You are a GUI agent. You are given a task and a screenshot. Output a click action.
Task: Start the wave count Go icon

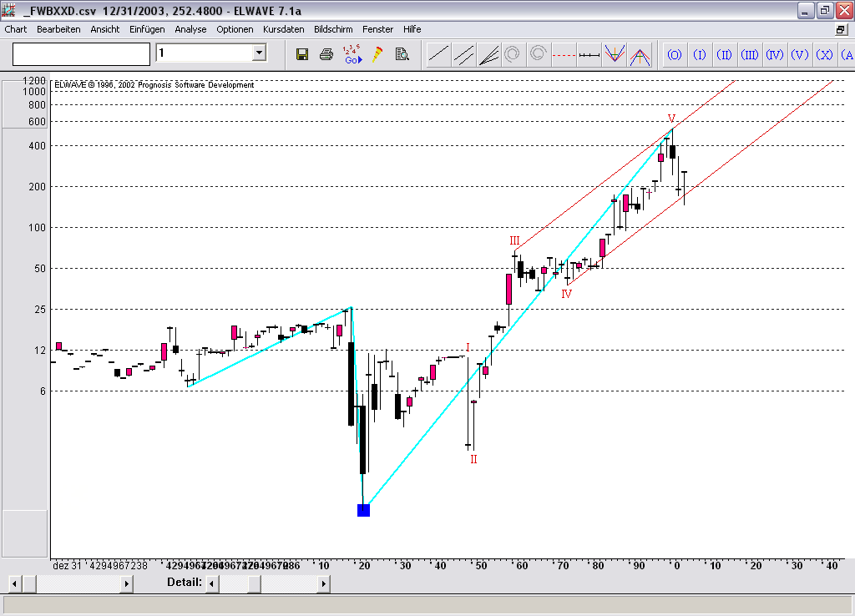coord(352,54)
